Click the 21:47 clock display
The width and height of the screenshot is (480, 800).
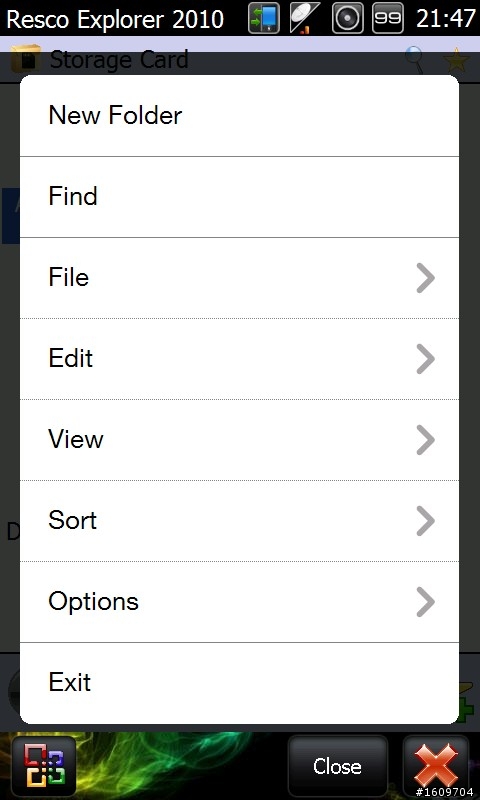446,18
